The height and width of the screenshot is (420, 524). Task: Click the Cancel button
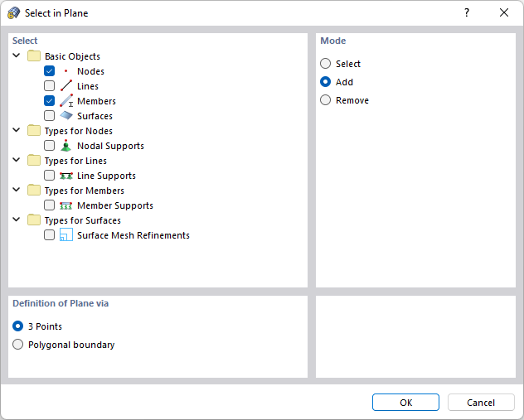point(481,403)
